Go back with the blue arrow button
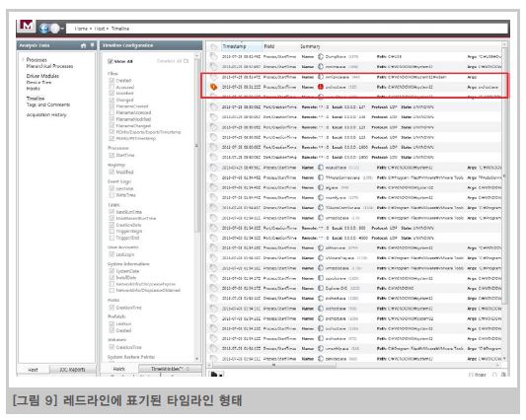The image size is (526, 420). pyautogui.click(x=44, y=29)
